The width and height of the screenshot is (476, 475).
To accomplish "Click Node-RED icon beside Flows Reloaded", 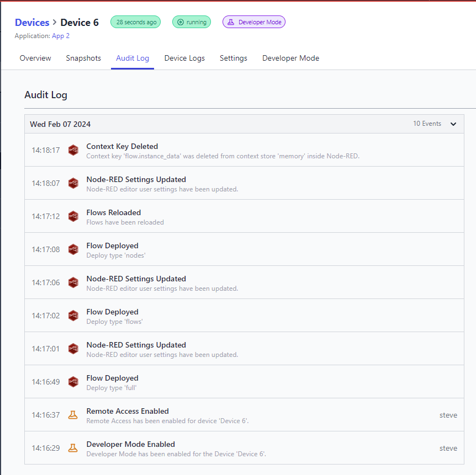I will click(73, 216).
